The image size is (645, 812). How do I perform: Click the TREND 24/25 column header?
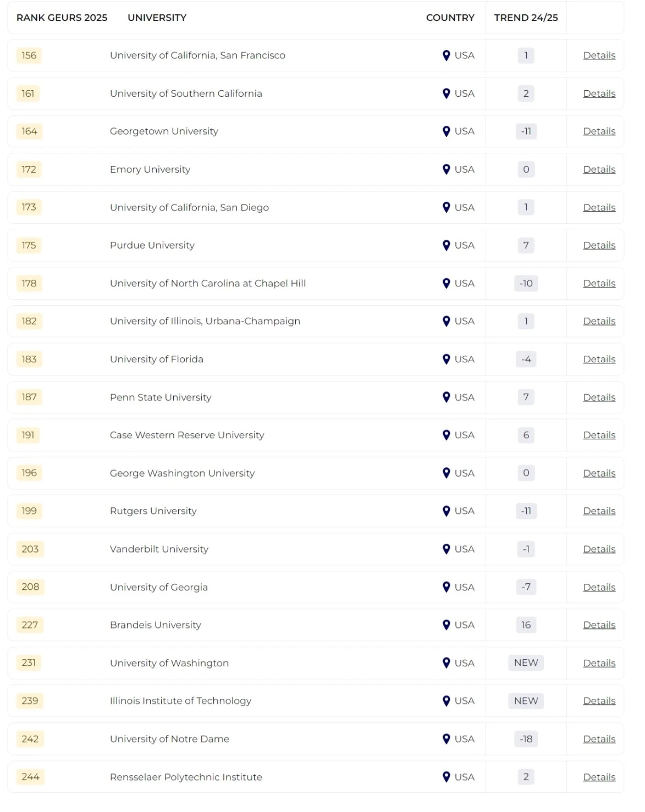(x=526, y=18)
